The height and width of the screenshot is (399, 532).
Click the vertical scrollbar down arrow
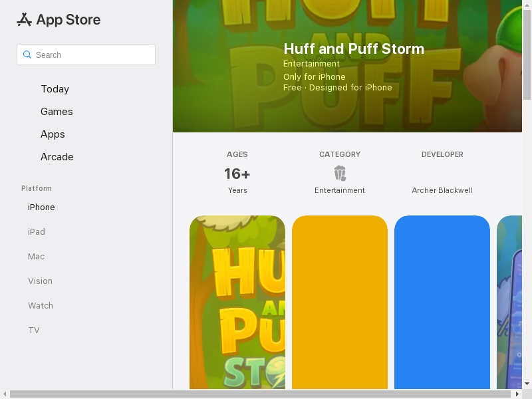pos(527,384)
